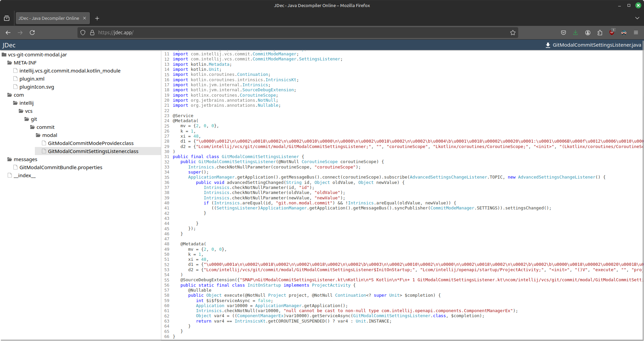The height and width of the screenshot is (341, 644).
Task: Open the glasses extension icon
Action: (624, 33)
